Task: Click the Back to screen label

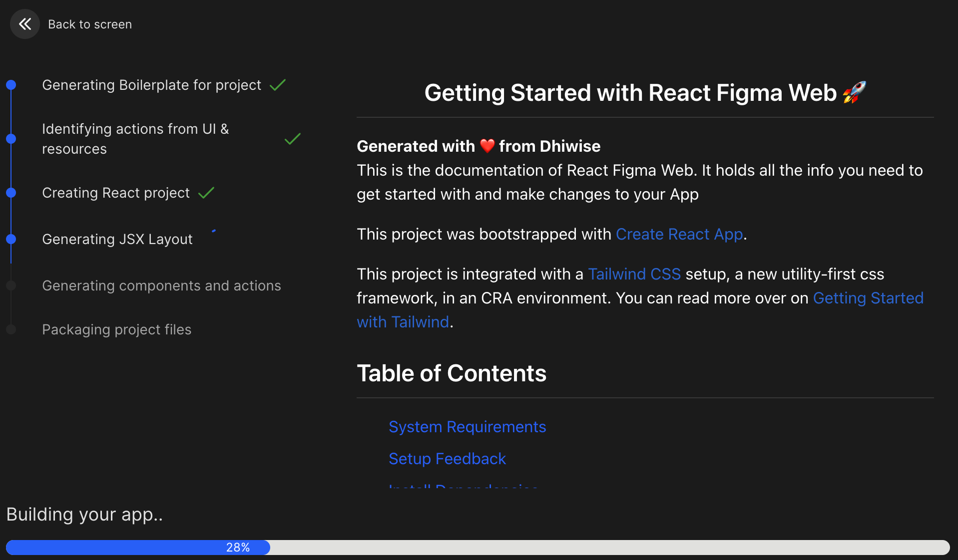Action: pos(90,24)
